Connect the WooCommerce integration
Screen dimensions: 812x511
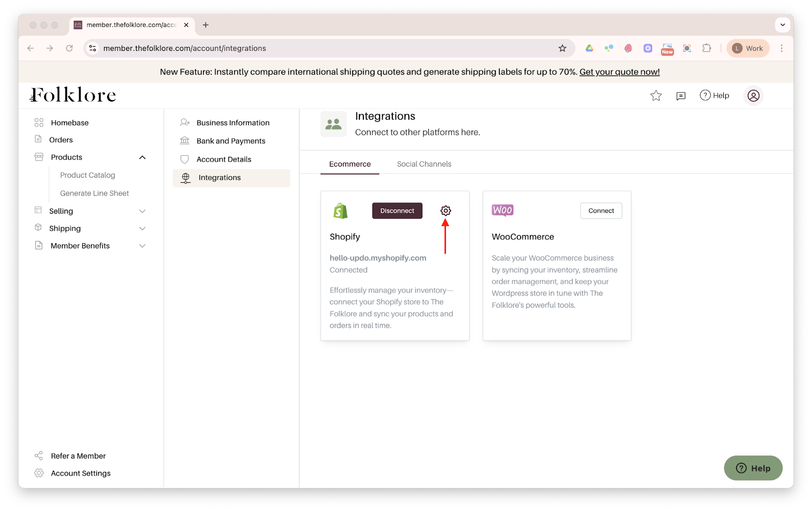click(x=601, y=211)
